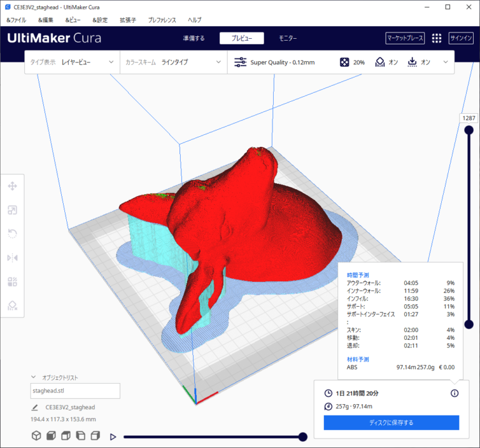This screenshot has width=480, height=448.
Task: Select the Move tool in left toolbar
Action: pos(12,186)
